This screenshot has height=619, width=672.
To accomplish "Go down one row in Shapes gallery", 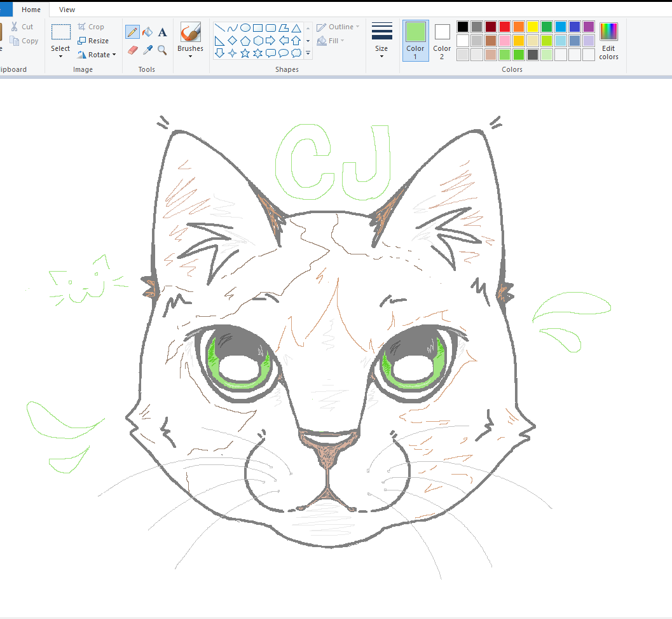I will (308, 41).
